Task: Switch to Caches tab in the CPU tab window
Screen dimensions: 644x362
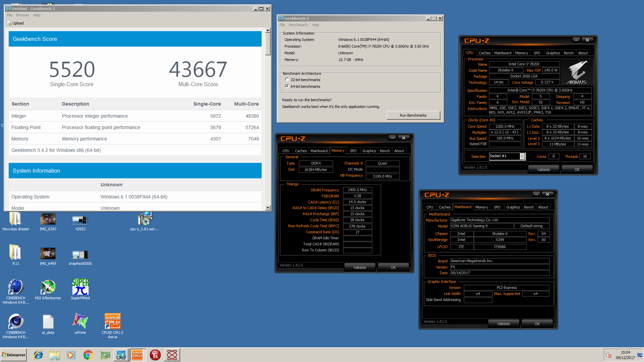Action: [484, 53]
